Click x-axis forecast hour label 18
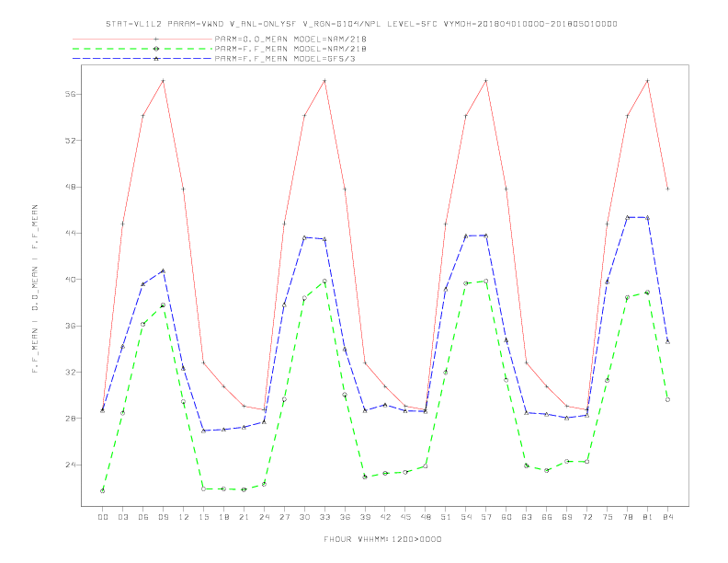Viewport: 728px width, 563px height. 223,517
